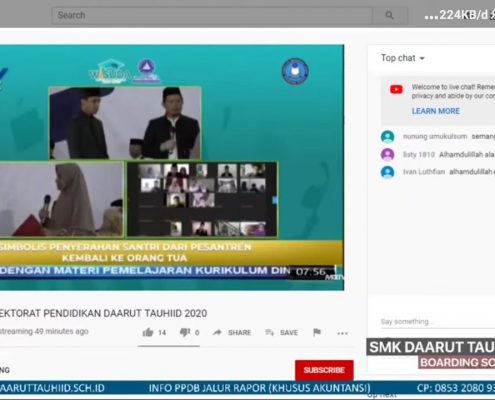The image size is (495, 400).
Task: Click the dislike count 0
Action: point(197,333)
